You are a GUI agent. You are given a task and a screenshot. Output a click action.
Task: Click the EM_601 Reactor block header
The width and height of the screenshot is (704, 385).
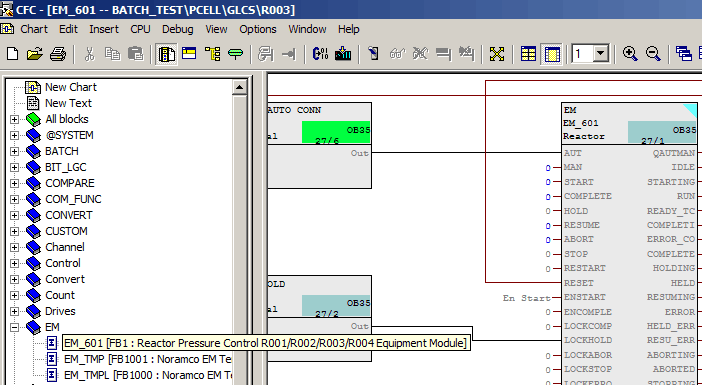tap(629, 124)
